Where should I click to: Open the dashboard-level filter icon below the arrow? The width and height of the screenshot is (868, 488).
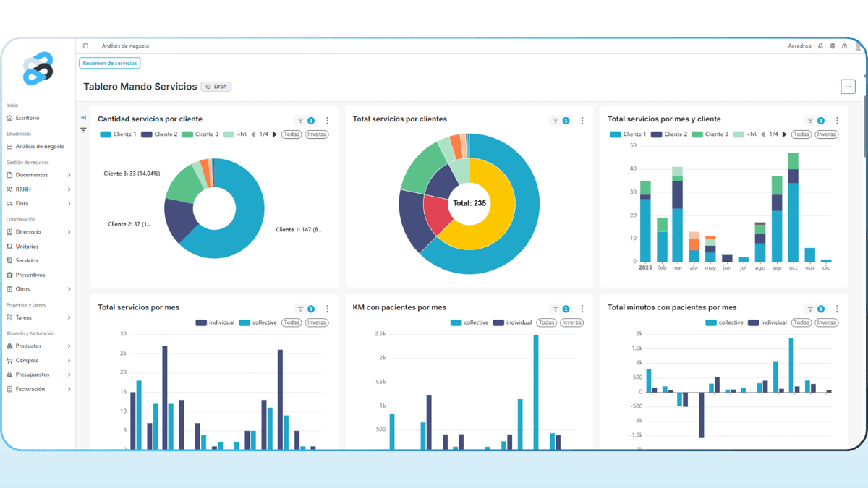pos(83,131)
